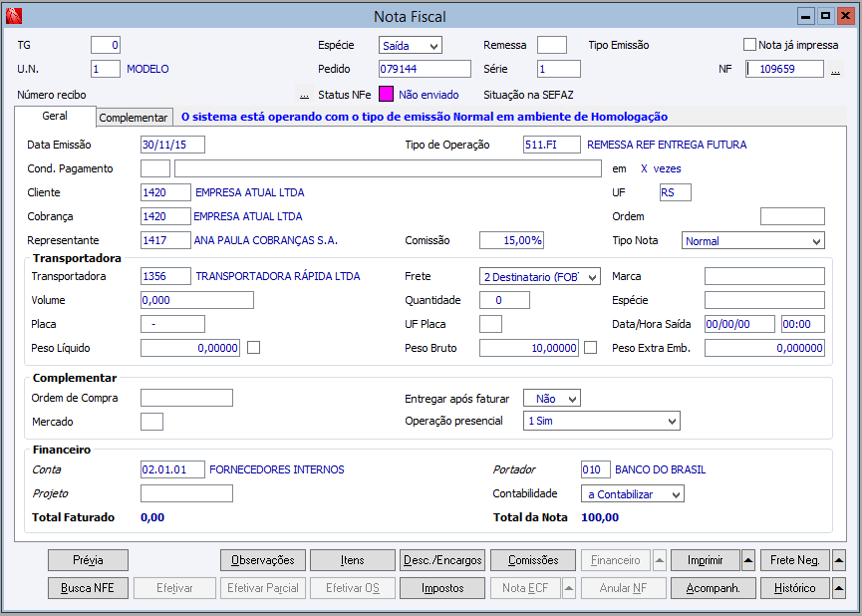Open the Entregar após faturar dropdown
The image size is (862, 616).
click(x=551, y=398)
